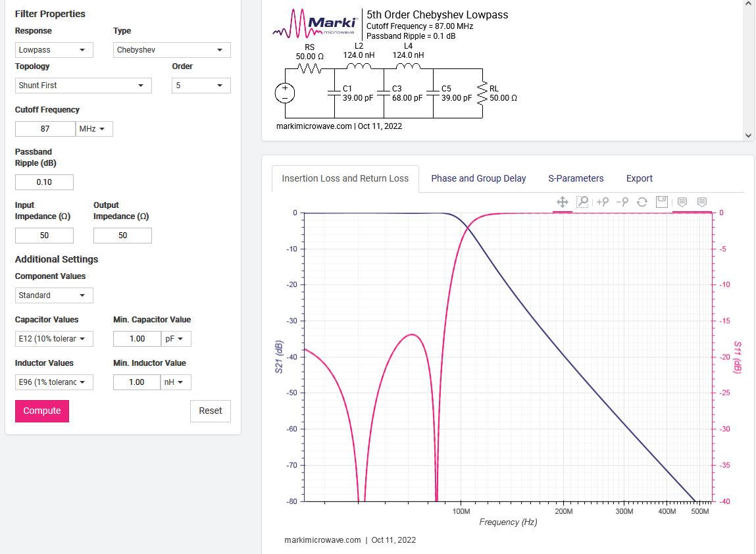
Task: Focus the Passband Ripple input field
Action: 44,182
